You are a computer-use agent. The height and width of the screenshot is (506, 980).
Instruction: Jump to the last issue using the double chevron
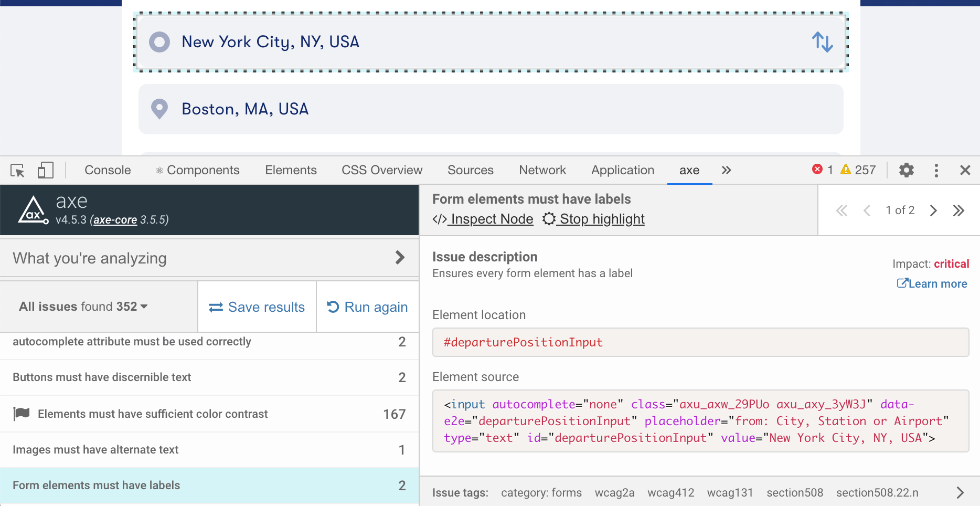pyautogui.click(x=959, y=210)
